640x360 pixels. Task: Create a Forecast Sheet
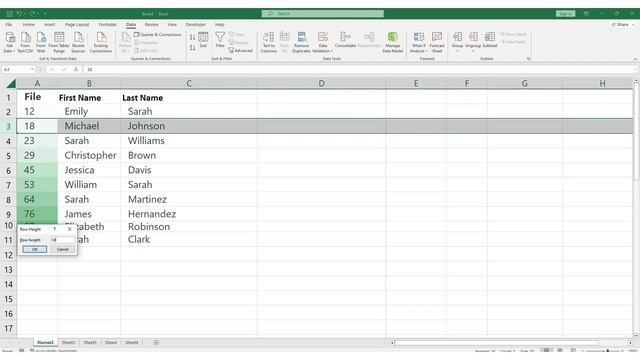(437, 42)
